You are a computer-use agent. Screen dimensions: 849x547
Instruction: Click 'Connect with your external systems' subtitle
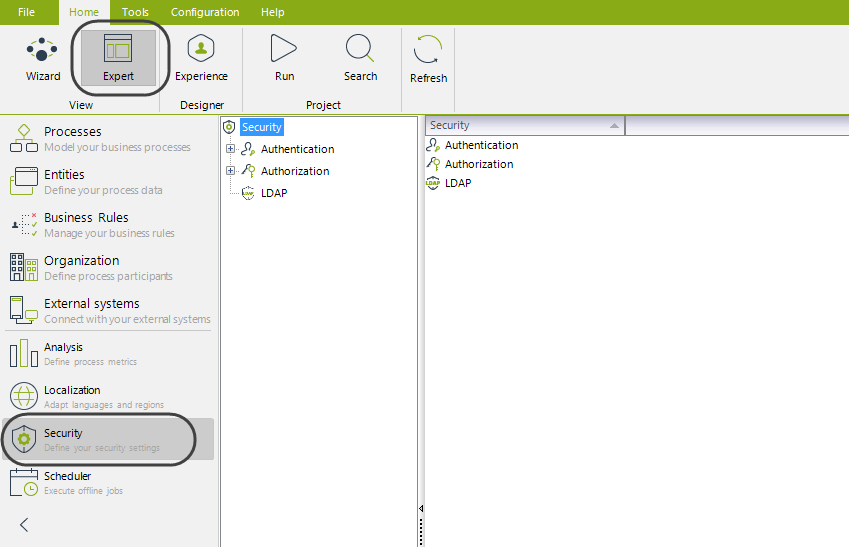click(127, 319)
